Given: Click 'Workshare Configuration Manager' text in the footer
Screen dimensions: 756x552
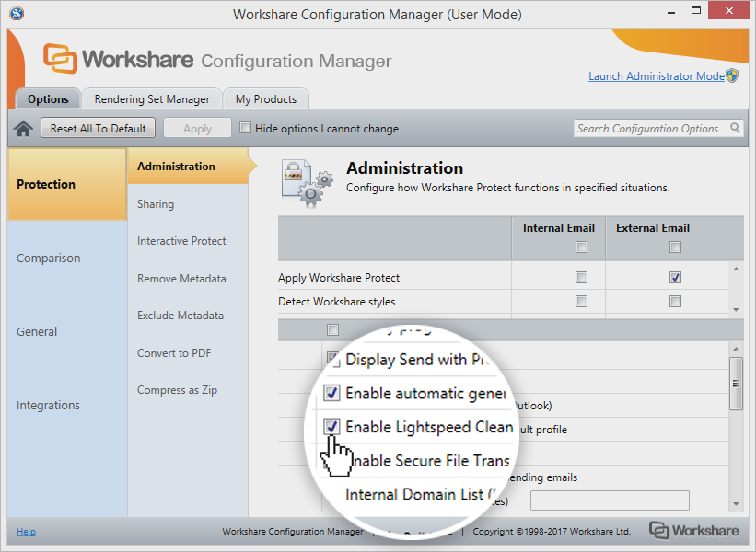Looking at the screenshot, I should (293, 531).
